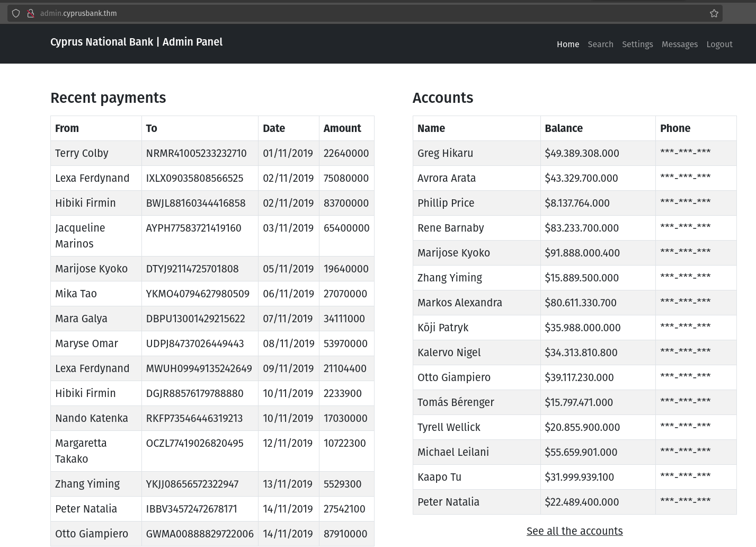Go to the Settings page
Viewport: 756px width, 547px height.
point(637,45)
